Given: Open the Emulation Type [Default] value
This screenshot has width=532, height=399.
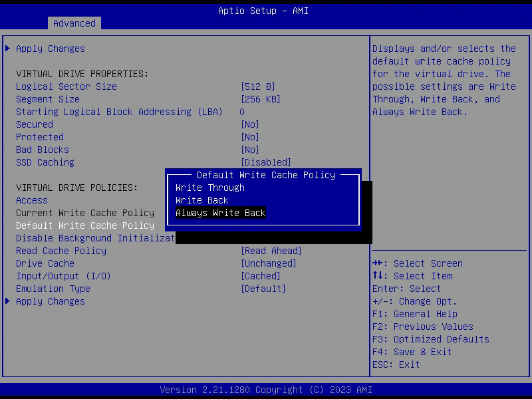Looking at the screenshot, I should [263, 289].
